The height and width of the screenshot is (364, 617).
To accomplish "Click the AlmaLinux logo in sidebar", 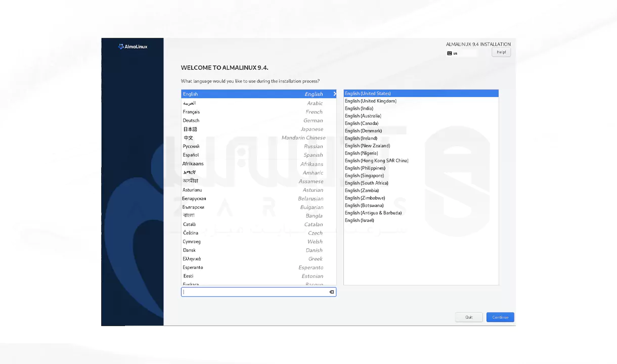I will 133,47.
